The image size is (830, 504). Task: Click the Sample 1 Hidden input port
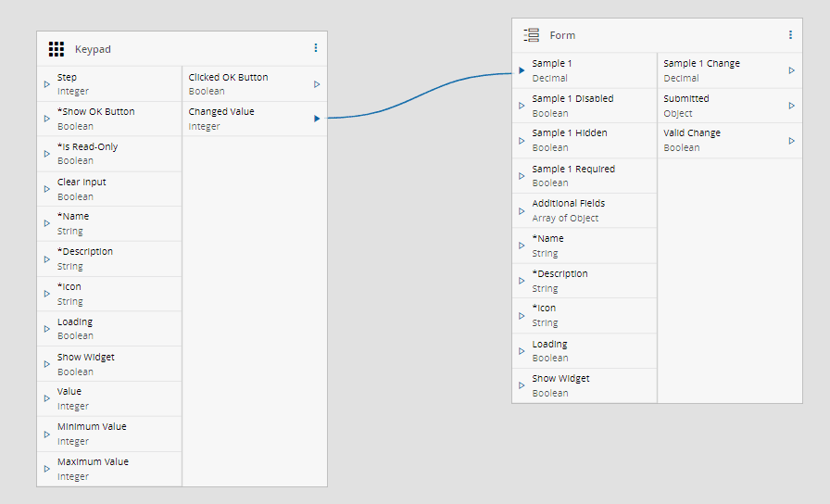pyautogui.click(x=522, y=141)
